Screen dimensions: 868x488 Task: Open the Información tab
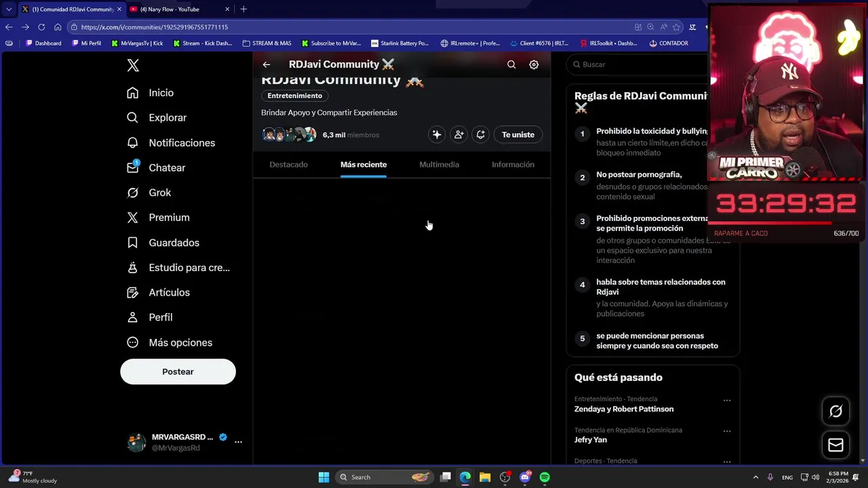(513, 165)
